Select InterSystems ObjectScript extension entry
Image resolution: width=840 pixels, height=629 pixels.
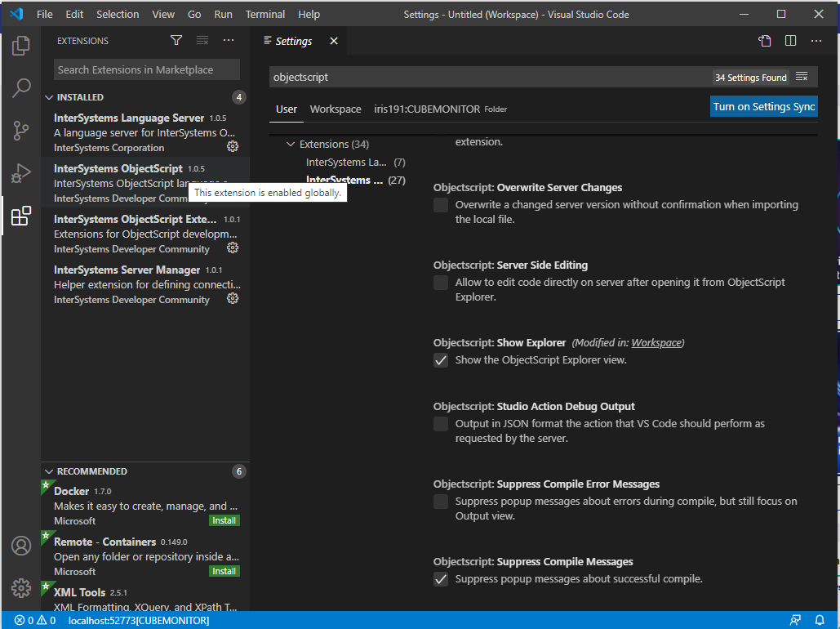click(144, 183)
